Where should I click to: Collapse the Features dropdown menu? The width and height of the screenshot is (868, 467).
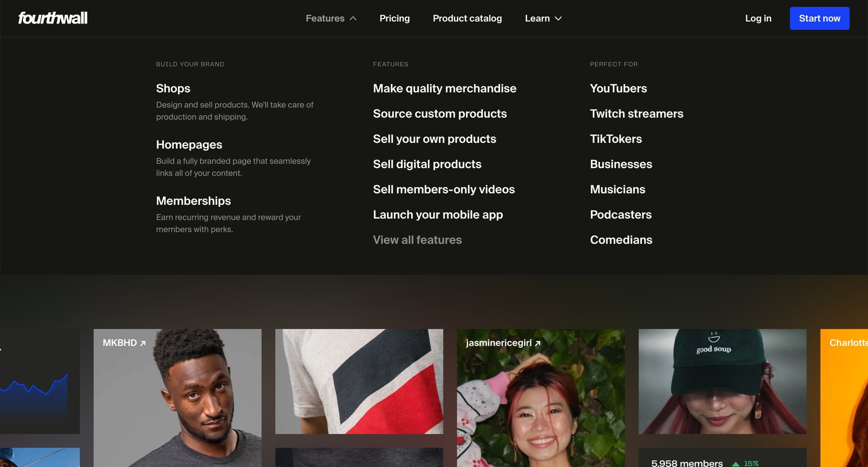(x=331, y=18)
